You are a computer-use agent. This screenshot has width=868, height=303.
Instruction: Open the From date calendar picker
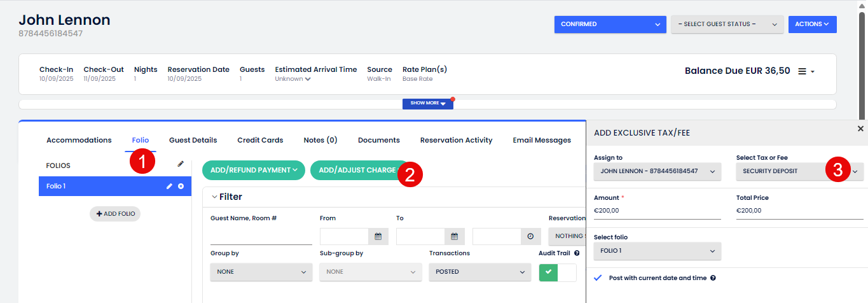[x=378, y=236]
